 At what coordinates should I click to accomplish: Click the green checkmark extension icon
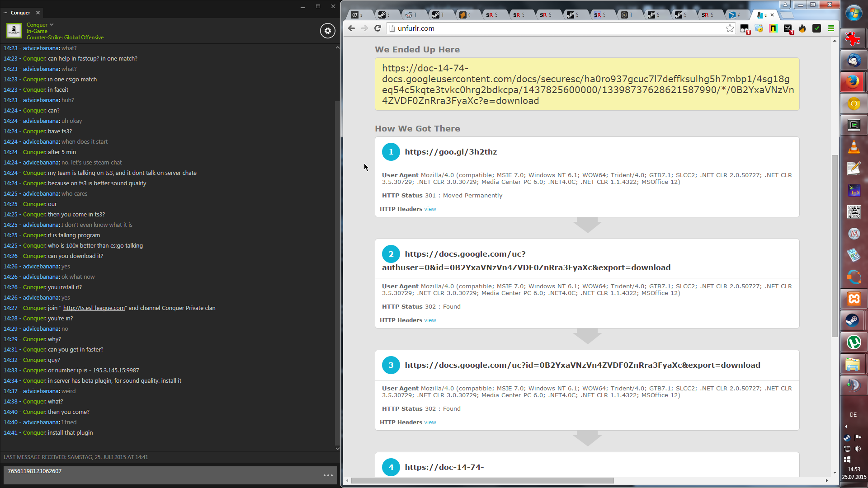pos(816,28)
